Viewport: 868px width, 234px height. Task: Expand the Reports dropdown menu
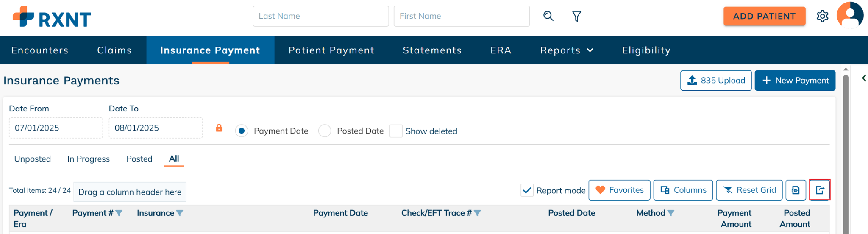tap(567, 50)
